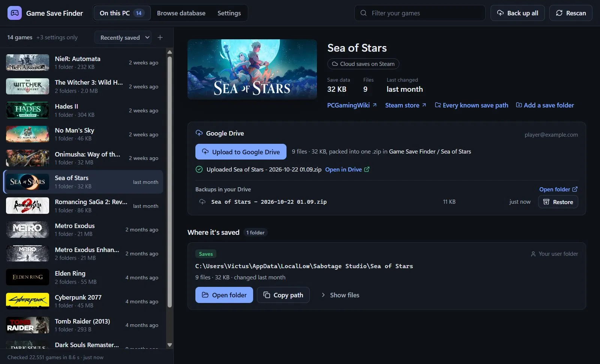
Task: Click Open folder link in Drive backups
Action: pos(558,189)
